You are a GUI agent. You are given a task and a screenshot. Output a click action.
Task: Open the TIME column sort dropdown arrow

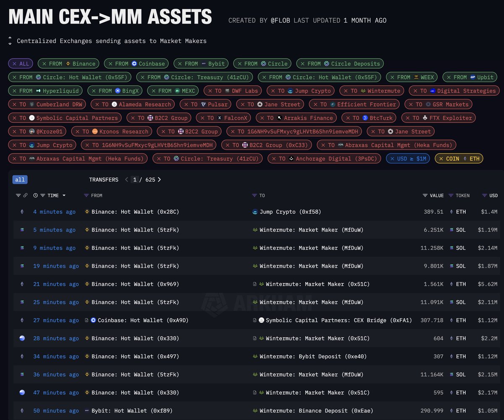pos(64,195)
